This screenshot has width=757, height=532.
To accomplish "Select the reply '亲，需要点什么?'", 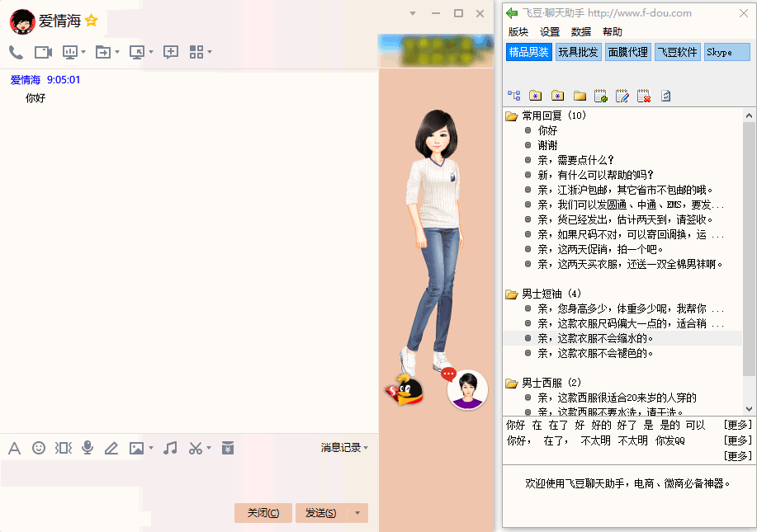I will [x=575, y=160].
